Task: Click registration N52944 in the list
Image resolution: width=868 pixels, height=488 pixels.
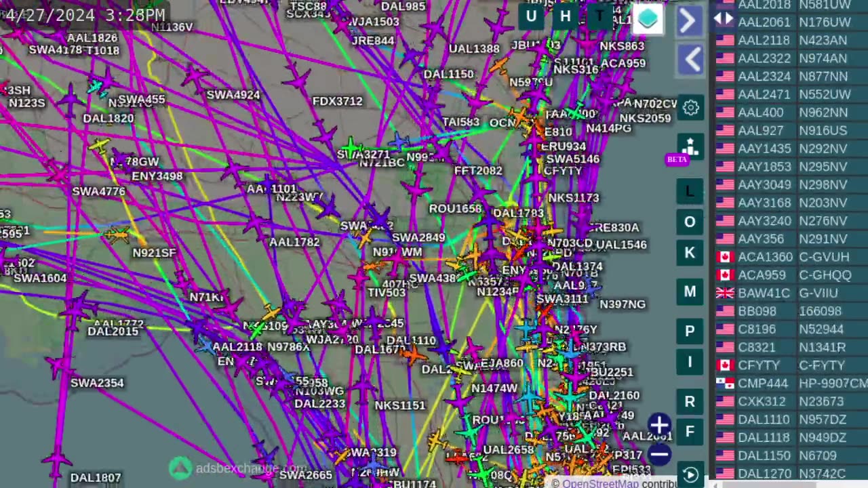Action: (821, 329)
